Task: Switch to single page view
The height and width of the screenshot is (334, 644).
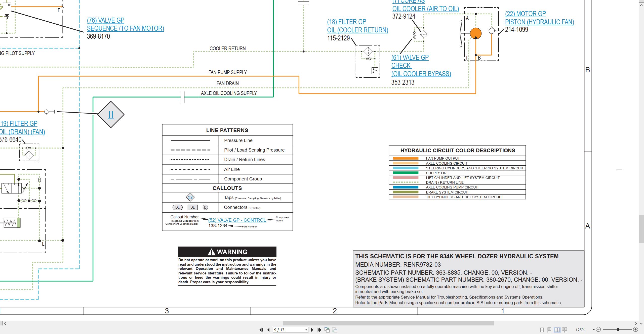Action: (542, 330)
